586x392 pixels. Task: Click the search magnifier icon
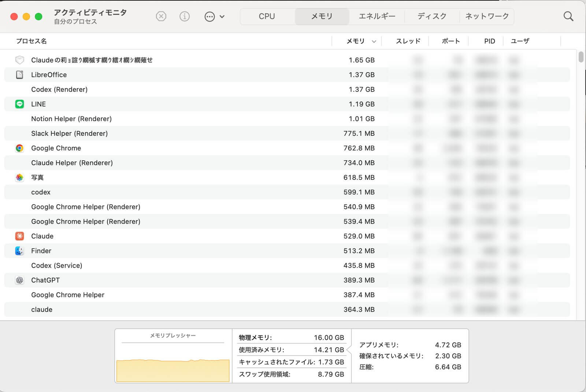(568, 16)
